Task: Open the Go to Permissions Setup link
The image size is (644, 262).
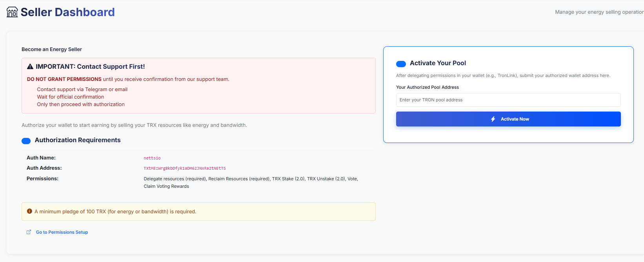Action: [62, 232]
